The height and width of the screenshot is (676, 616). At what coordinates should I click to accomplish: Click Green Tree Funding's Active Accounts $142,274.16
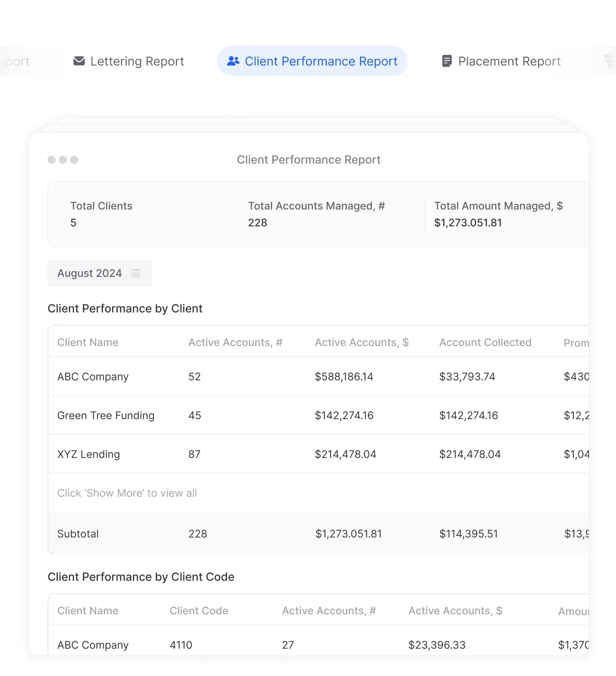344,416
